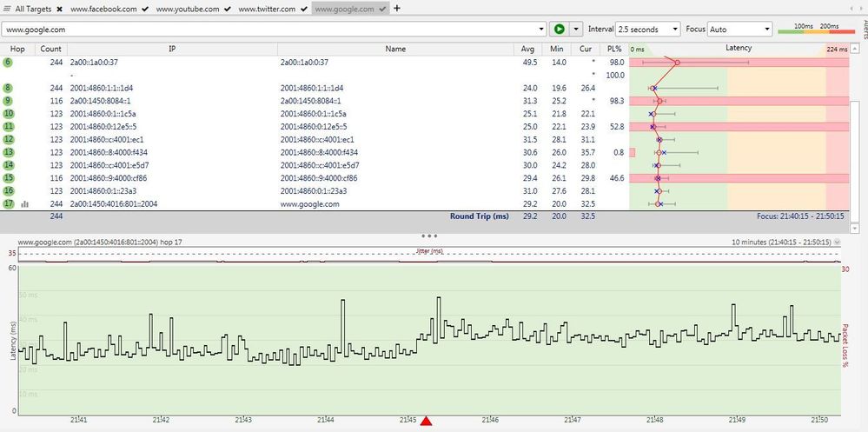Select hop 15 circle icon

click(x=9, y=178)
